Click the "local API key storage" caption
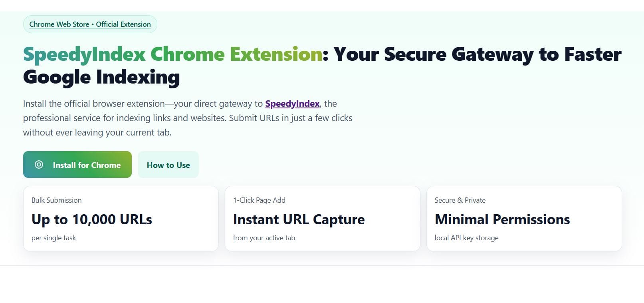The height and width of the screenshot is (303, 644). [x=466, y=238]
